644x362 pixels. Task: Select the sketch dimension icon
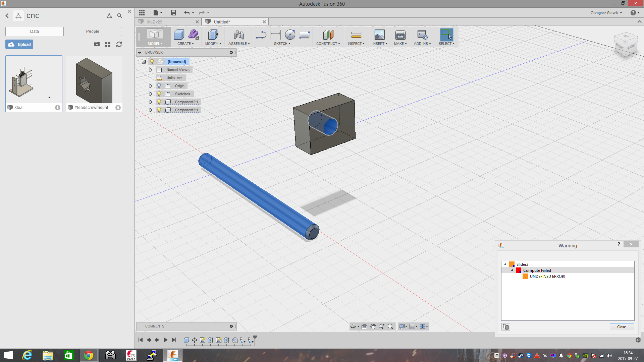coord(276,35)
